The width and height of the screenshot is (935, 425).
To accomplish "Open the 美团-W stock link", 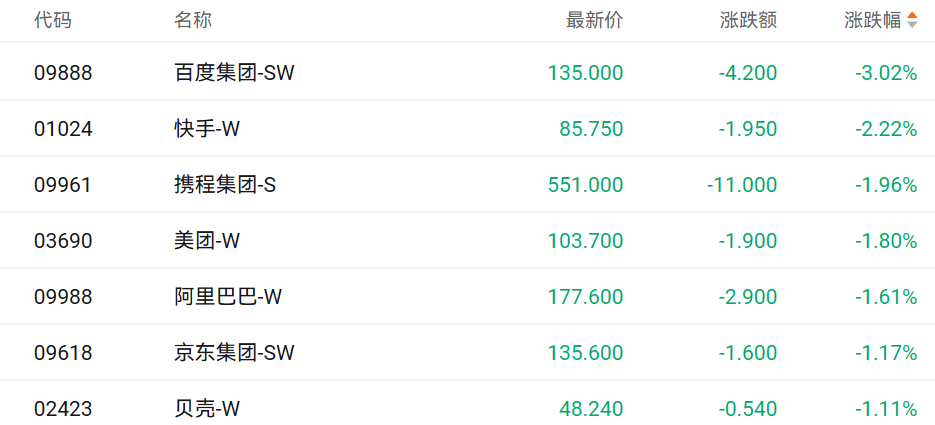I will [207, 240].
